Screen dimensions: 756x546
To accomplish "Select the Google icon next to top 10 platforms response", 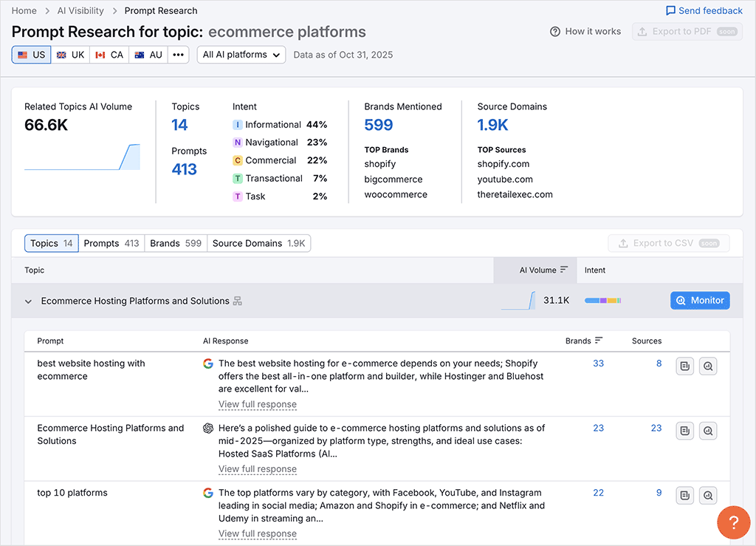I will [x=207, y=493].
